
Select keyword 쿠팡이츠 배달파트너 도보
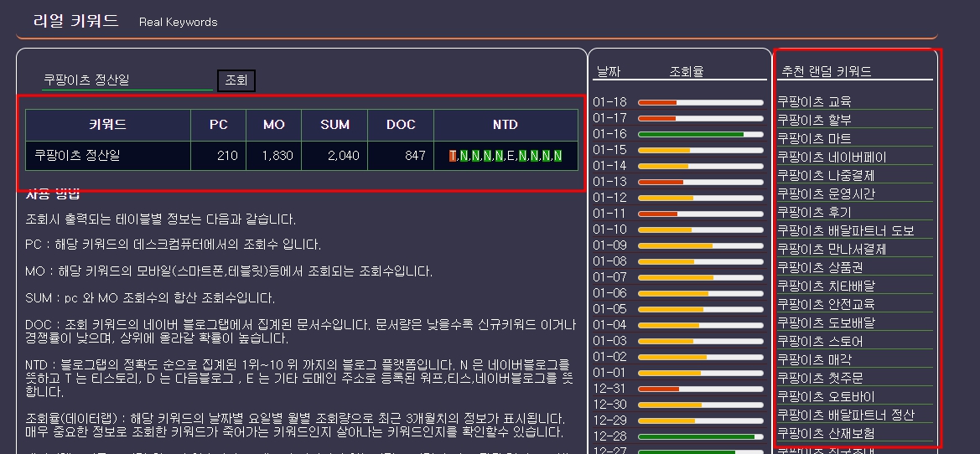(846, 230)
